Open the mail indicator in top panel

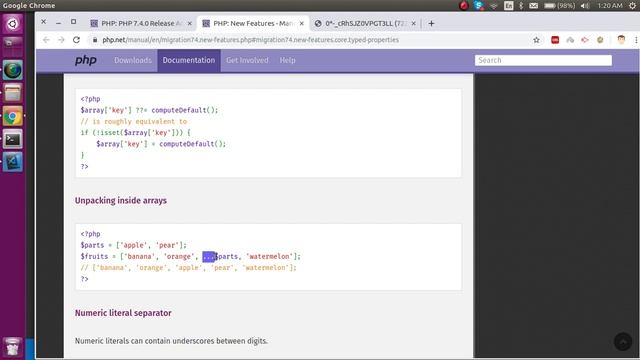point(533,6)
